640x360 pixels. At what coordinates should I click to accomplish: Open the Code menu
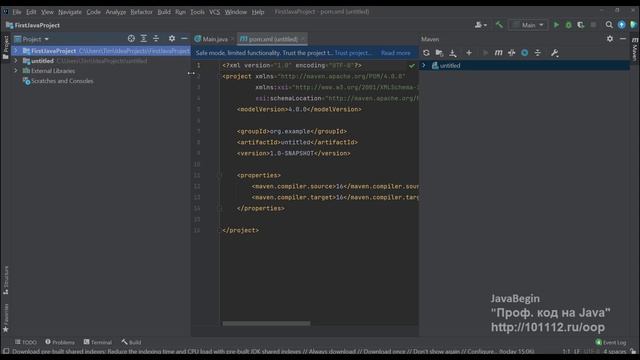coord(93,12)
